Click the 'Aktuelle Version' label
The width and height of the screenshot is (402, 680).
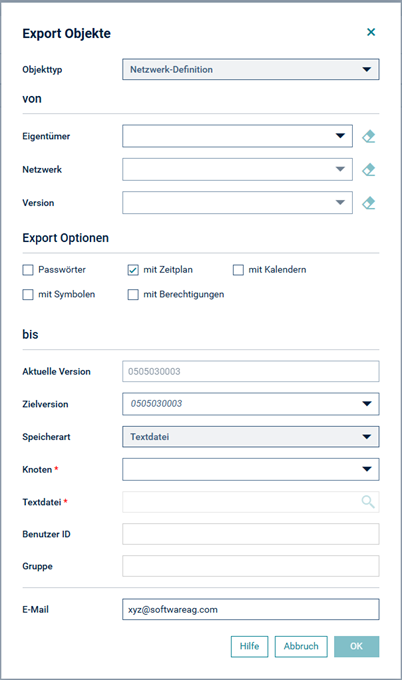tap(56, 372)
